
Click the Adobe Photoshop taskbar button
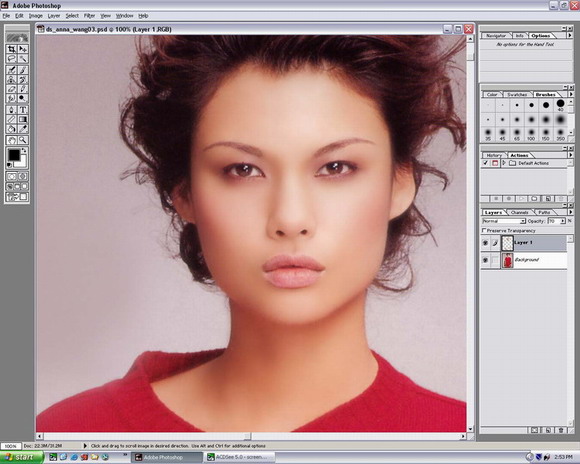(x=167, y=457)
